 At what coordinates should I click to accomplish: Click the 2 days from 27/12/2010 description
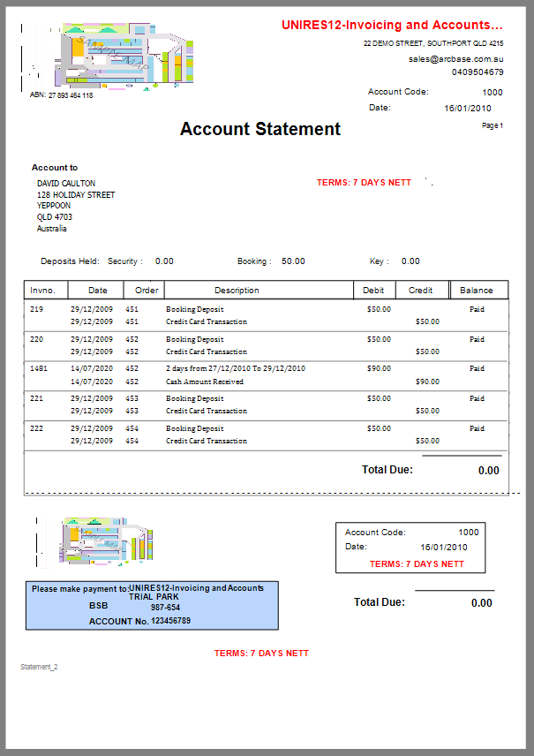(x=235, y=368)
